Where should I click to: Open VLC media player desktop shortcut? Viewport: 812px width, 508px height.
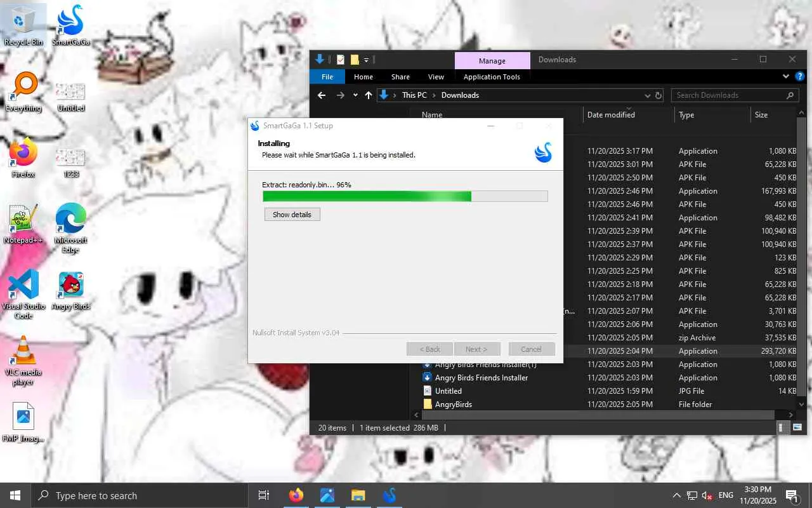click(x=23, y=361)
